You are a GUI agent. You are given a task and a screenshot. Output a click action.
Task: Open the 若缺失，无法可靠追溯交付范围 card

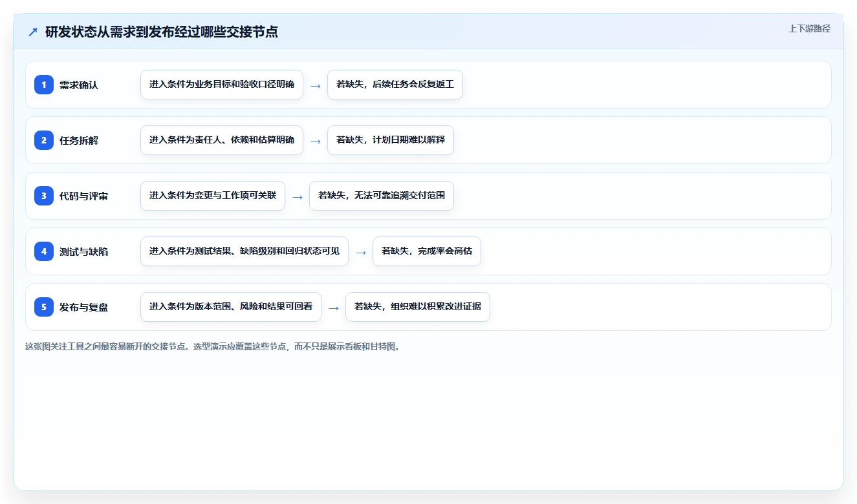[382, 196]
